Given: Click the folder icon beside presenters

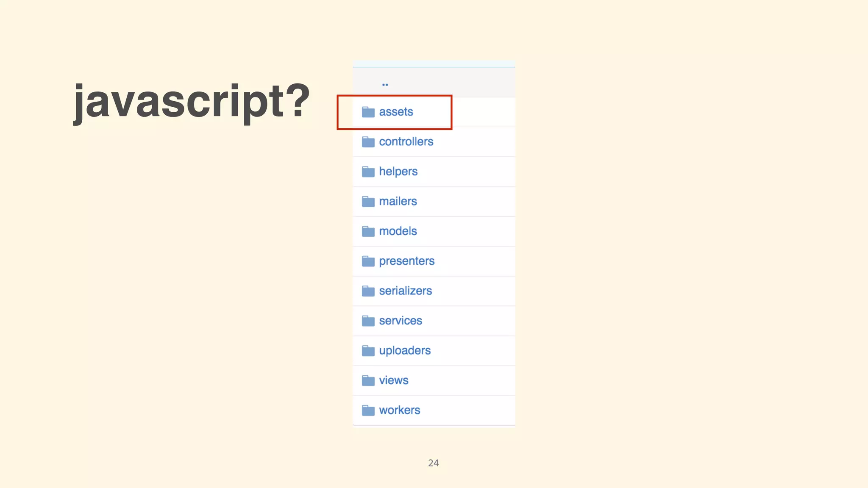Looking at the screenshot, I should [x=368, y=261].
